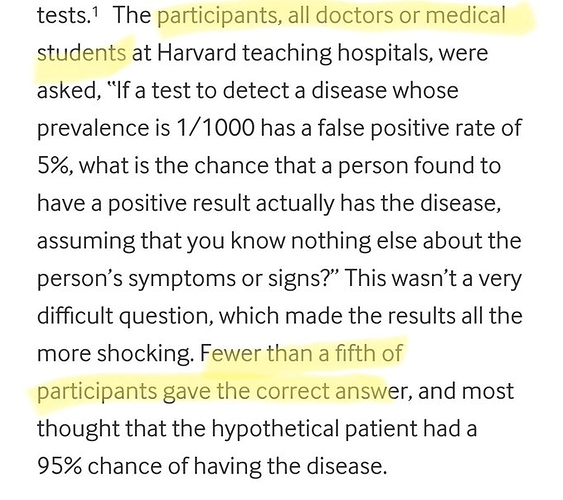Select the highlighted word 'students'
The image size is (563, 500).
coord(82,53)
